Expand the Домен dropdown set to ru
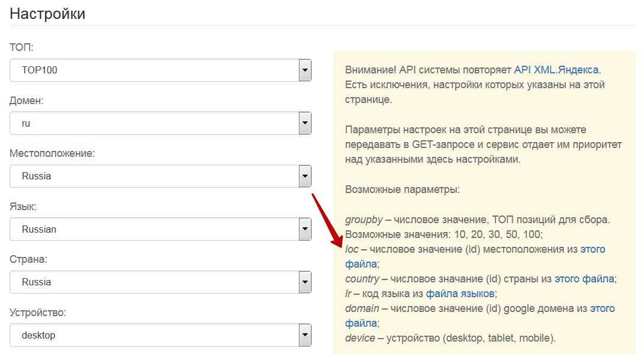 160,123
